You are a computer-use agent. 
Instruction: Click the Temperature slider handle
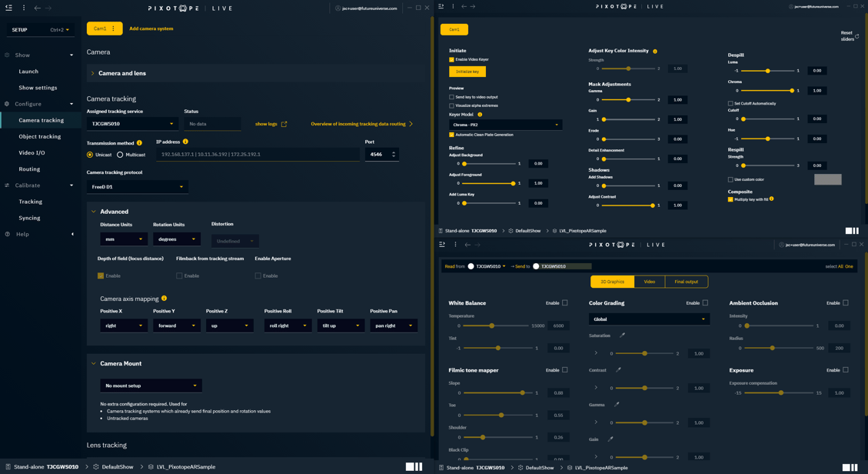pyautogui.click(x=491, y=325)
